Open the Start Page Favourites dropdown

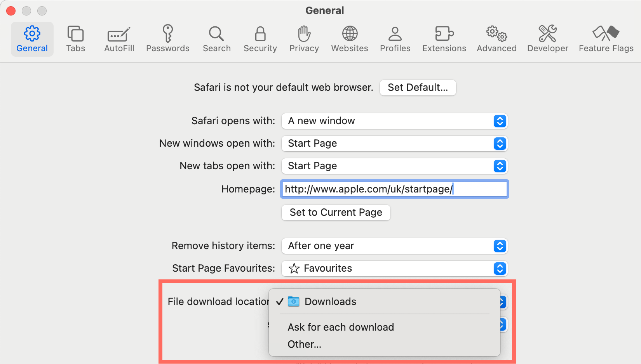pos(394,269)
